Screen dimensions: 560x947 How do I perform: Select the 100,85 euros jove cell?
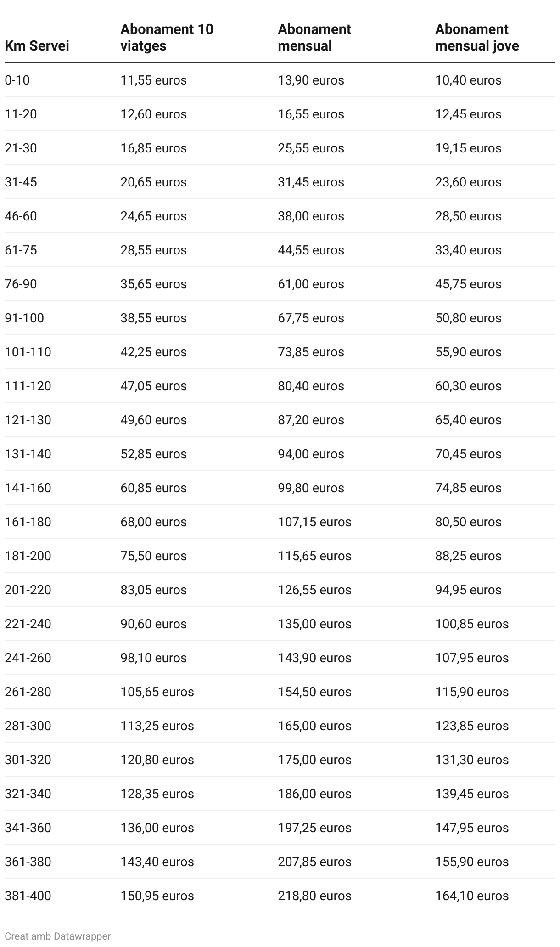(x=472, y=624)
